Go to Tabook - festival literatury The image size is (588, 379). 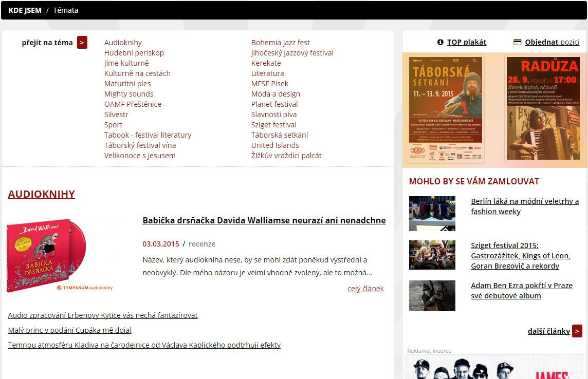click(x=148, y=135)
